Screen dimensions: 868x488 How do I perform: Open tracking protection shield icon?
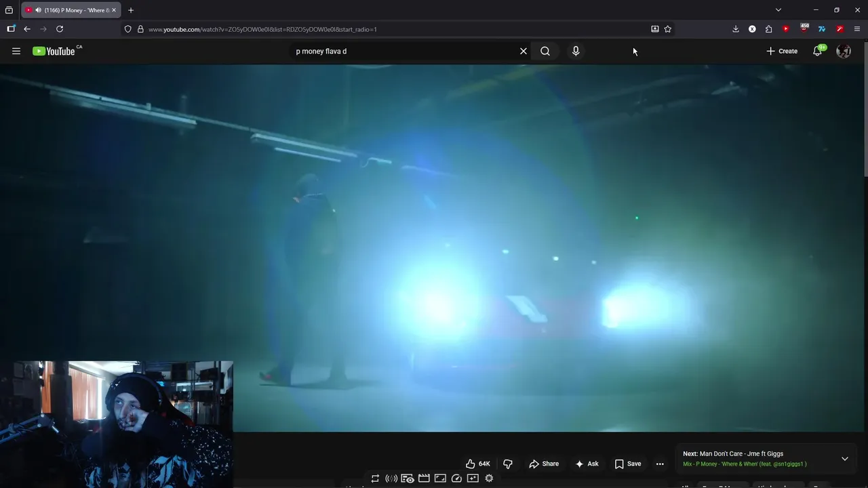pos(127,29)
